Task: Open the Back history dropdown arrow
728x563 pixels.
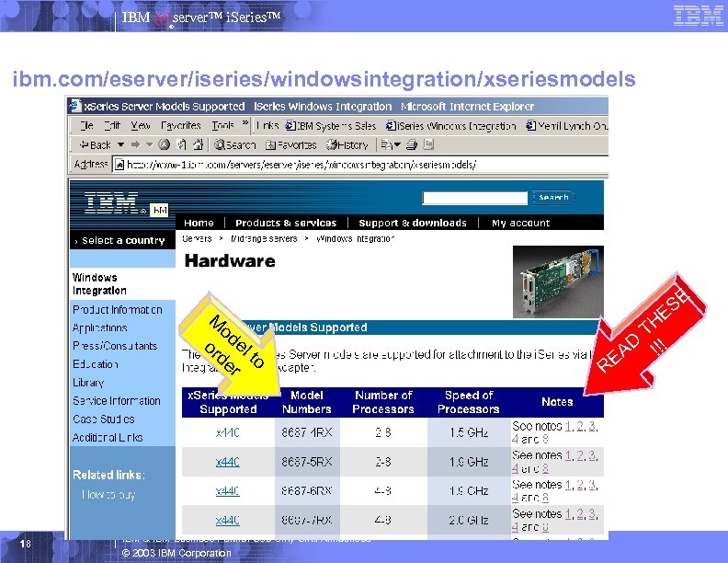Action: (120, 145)
